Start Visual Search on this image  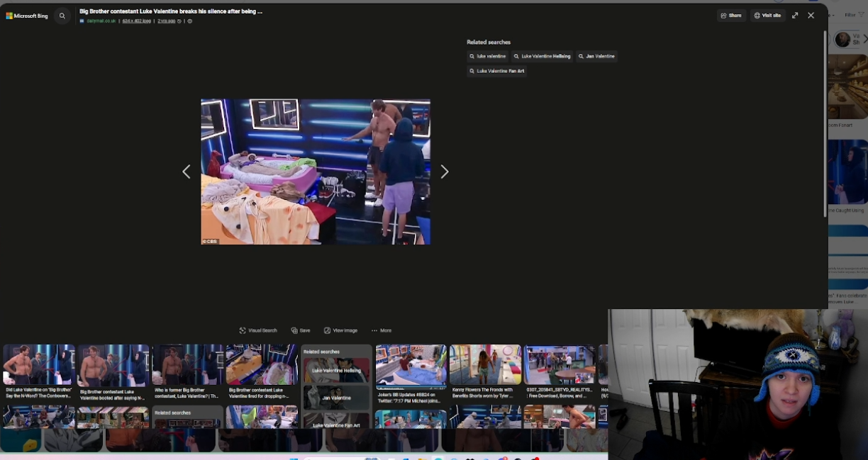[258, 330]
